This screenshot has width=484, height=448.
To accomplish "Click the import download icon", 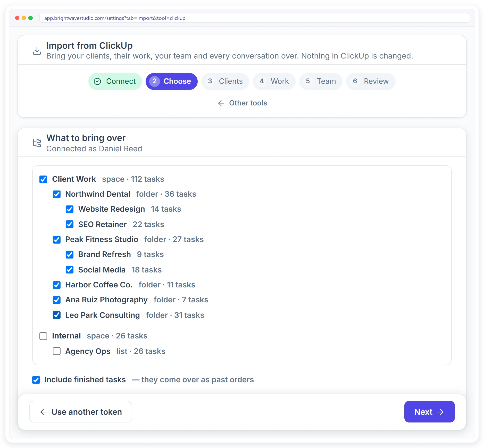I will (37, 51).
